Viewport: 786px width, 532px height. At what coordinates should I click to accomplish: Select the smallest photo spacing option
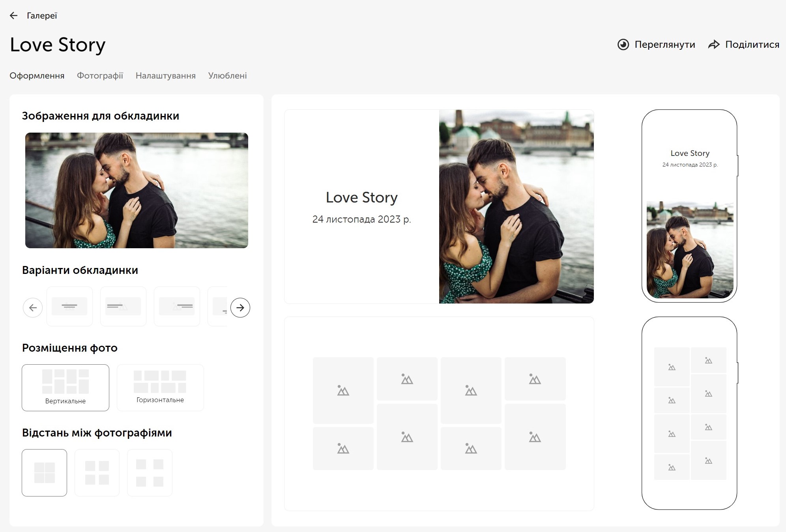(44, 472)
